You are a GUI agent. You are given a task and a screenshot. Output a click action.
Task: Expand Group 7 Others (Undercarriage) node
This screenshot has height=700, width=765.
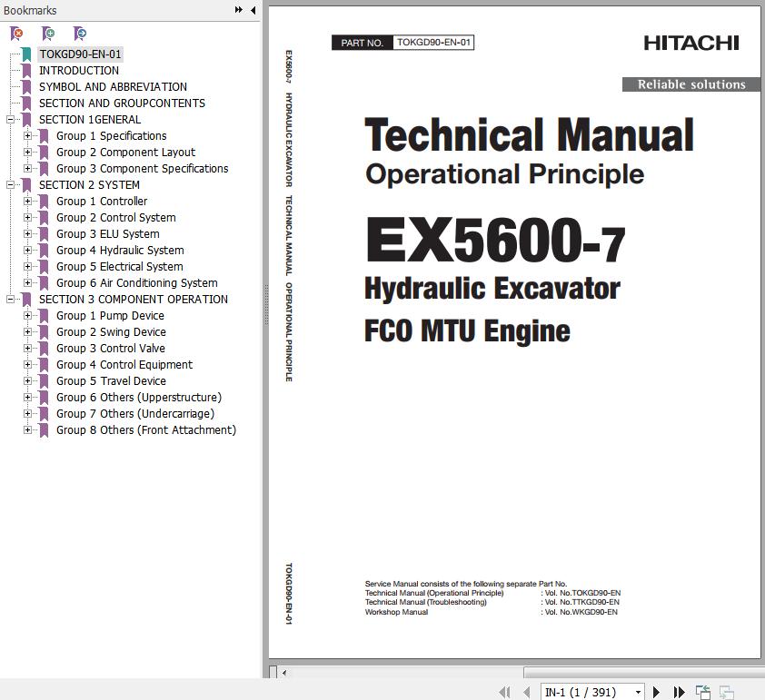[28, 413]
